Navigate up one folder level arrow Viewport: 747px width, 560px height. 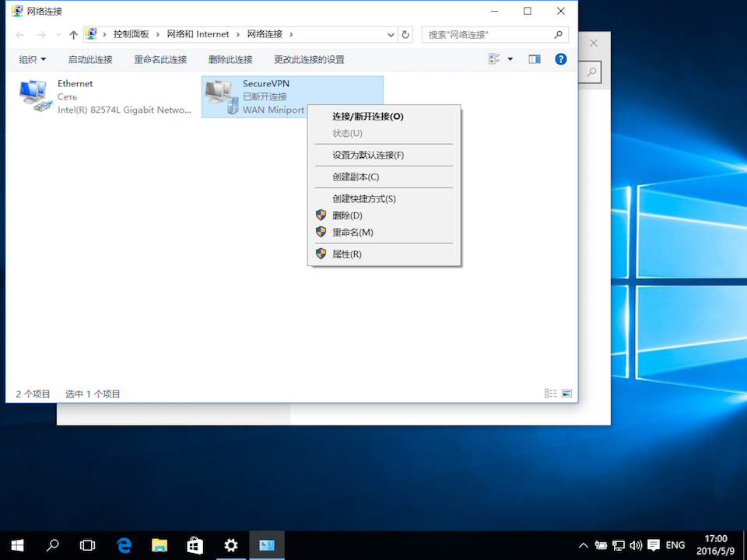tap(74, 34)
